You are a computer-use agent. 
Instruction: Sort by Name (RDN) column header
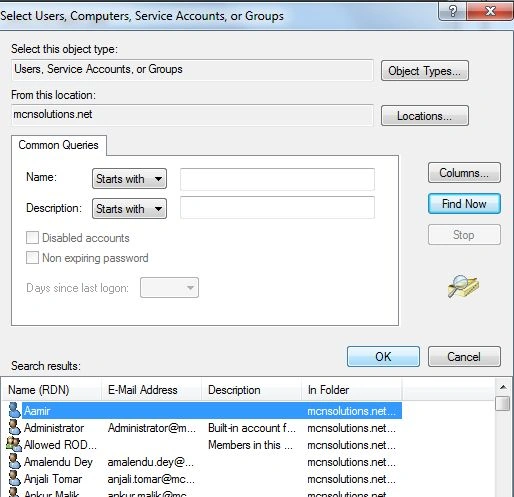[x=52, y=390]
